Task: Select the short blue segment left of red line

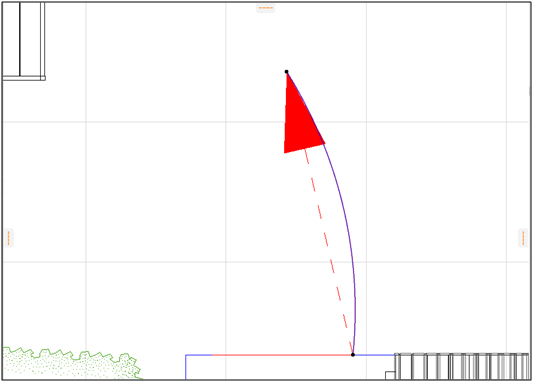Action: point(199,355)
